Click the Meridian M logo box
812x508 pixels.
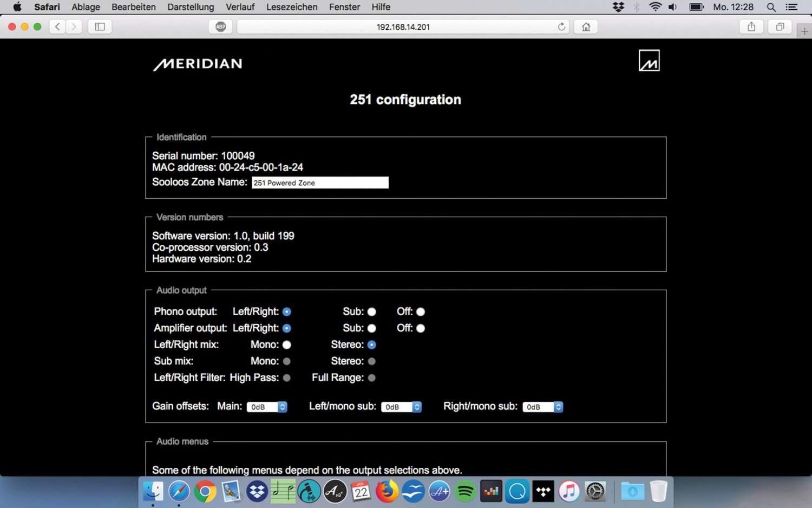(x=649, y=61)
